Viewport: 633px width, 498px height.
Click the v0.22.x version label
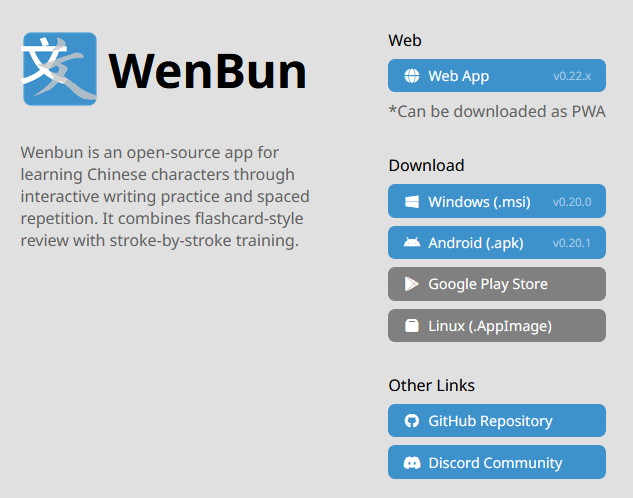(x=572, y=76)
